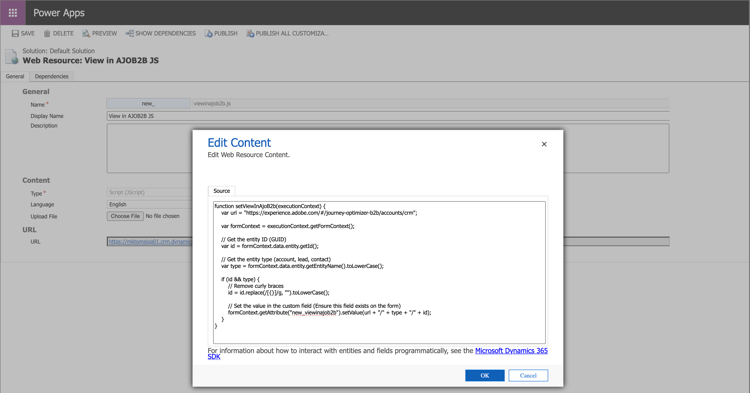
Task: Open the Language dropdown showing English
Action: click(150, 205)
